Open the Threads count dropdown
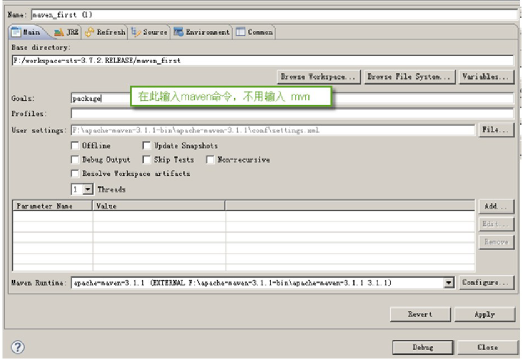 [x=88, y=189]
